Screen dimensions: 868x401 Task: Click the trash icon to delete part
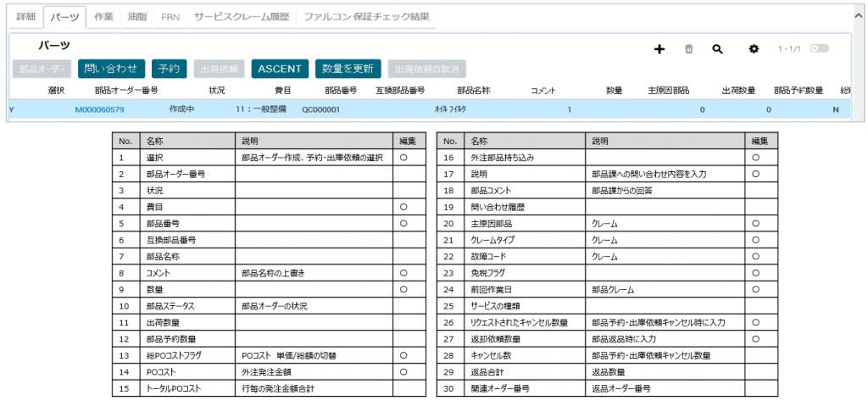688,49
